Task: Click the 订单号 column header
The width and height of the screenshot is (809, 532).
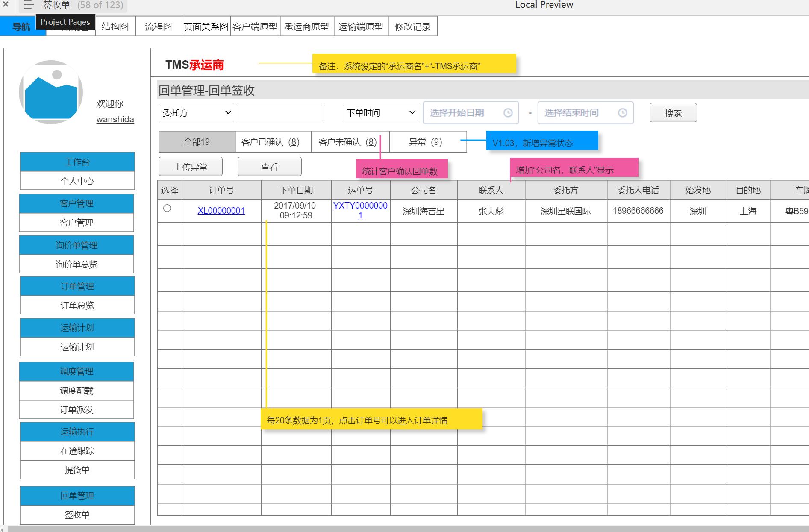Action: point(221,190)
